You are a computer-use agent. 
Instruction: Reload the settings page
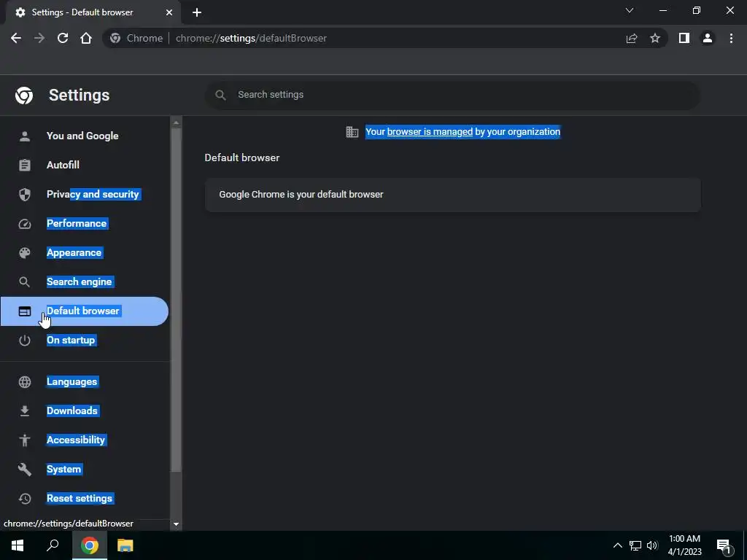click(x=63, y=38)
